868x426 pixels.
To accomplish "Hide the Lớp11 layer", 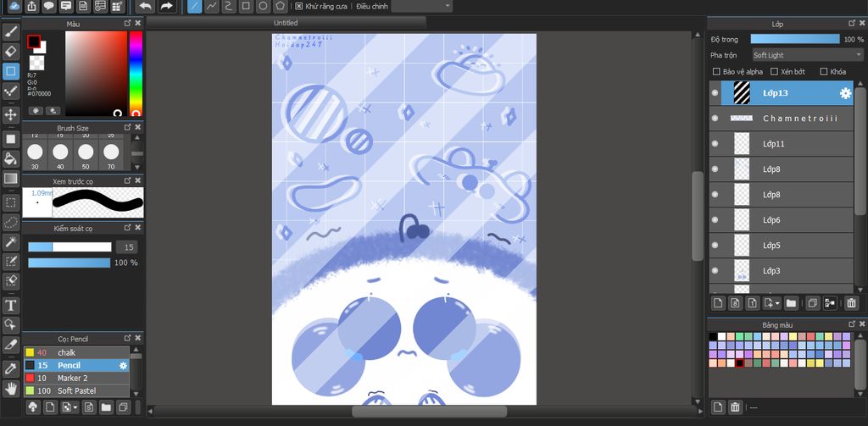I will tap(715, 144).
